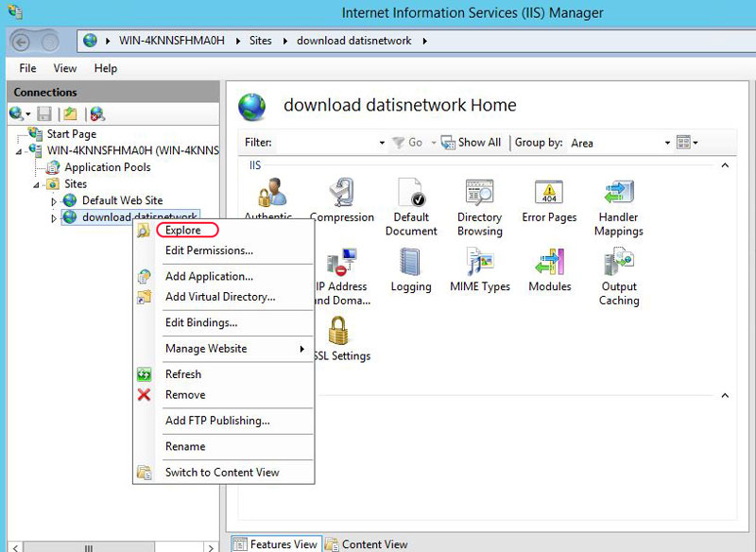Click download datisnetwork in address breadcrumb
This screenshot has width=756, height=552.
point(353,41)
